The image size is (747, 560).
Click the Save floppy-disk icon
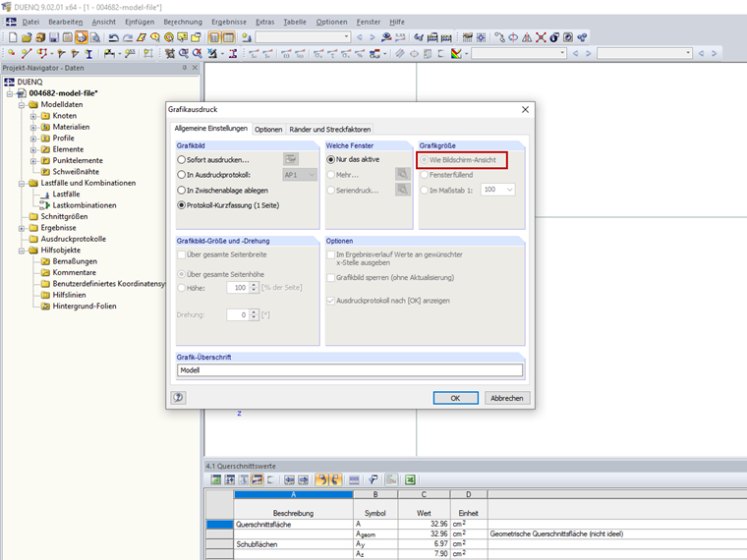point(54,37)
